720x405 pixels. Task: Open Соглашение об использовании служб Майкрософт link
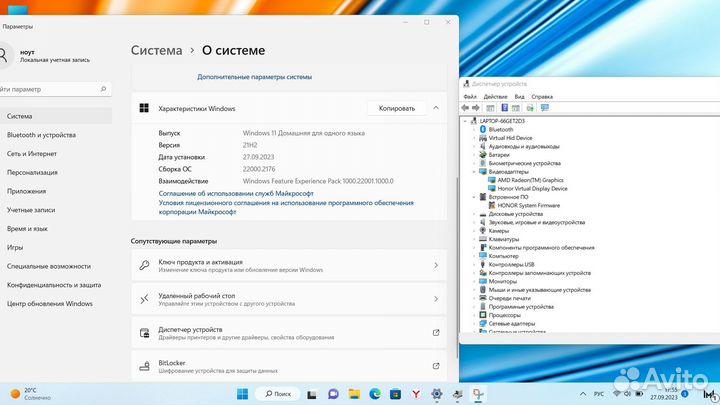click(x=236, y=193)
